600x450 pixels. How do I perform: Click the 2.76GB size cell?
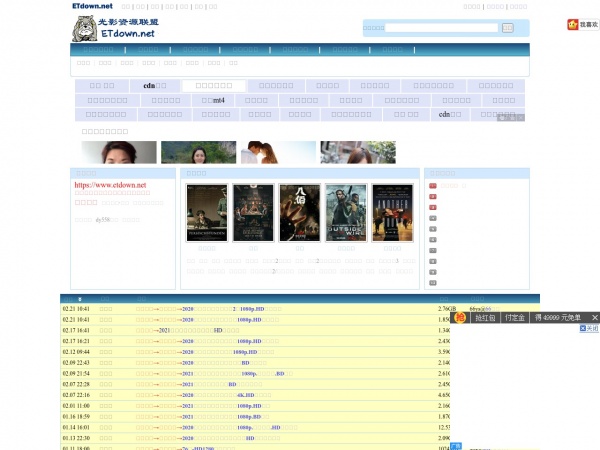(447, 309)
